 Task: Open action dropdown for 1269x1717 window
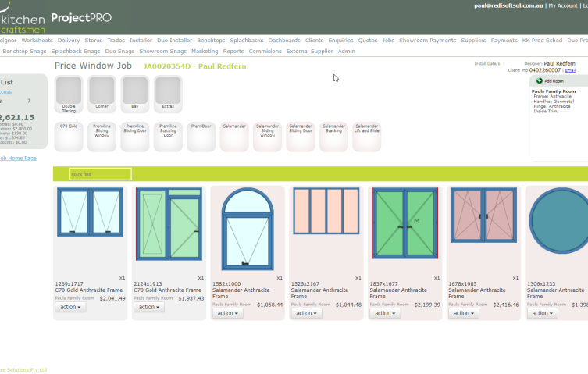[70, 307]
